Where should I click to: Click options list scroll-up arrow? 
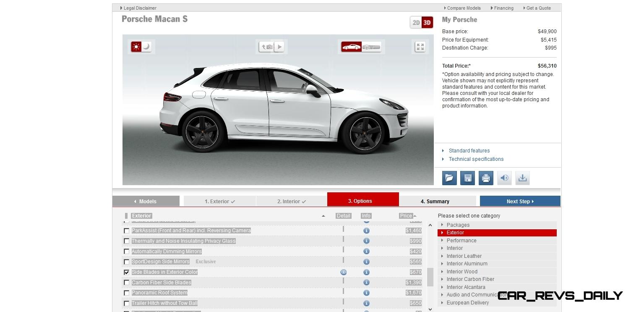tap(430, 225)
